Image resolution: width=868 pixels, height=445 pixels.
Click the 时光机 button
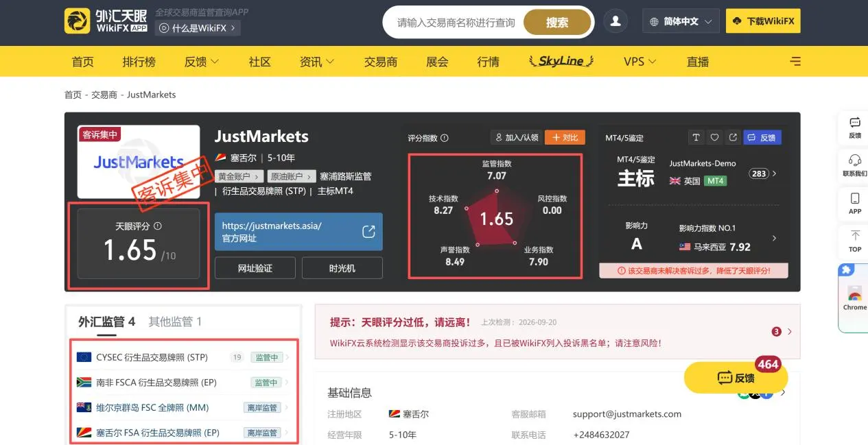tap(342, 268)
